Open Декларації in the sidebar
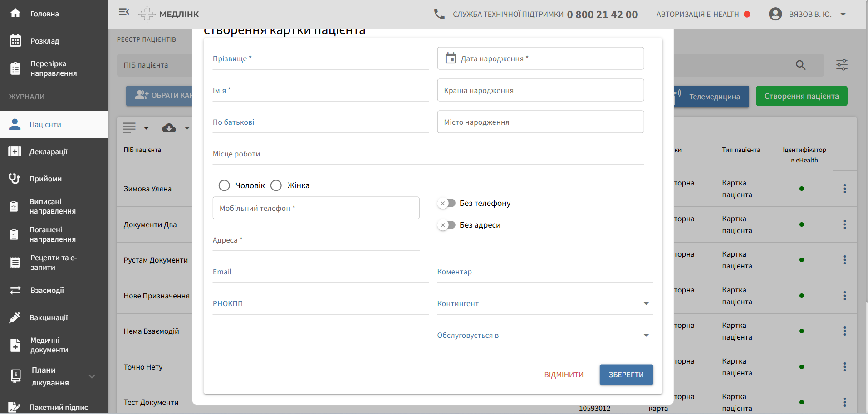 48,151
